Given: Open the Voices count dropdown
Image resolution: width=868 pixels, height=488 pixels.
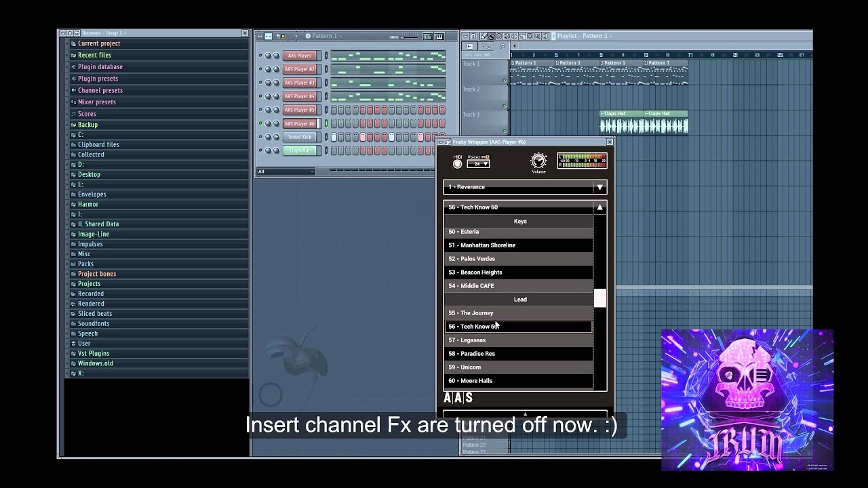Looking at the screenshot, I should [x=479, y=164].
